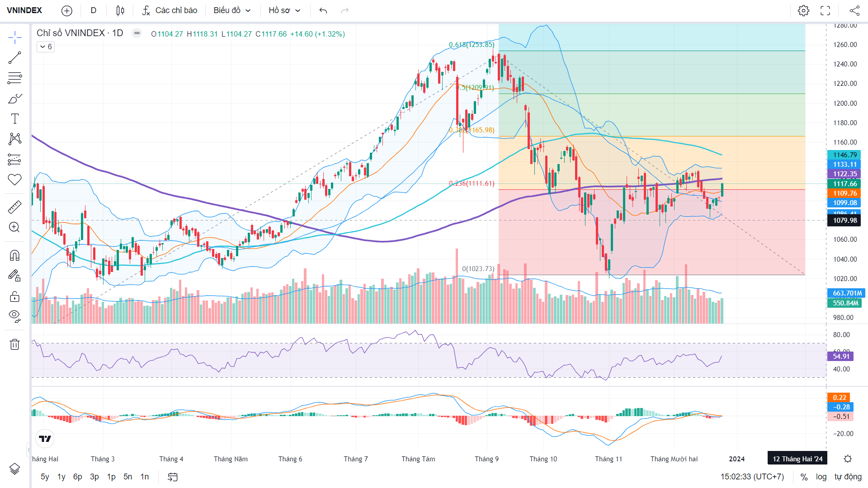Click the zoom in magnifier tool
868x488 pixels.
pyautogui.click(x=14, y=227)
